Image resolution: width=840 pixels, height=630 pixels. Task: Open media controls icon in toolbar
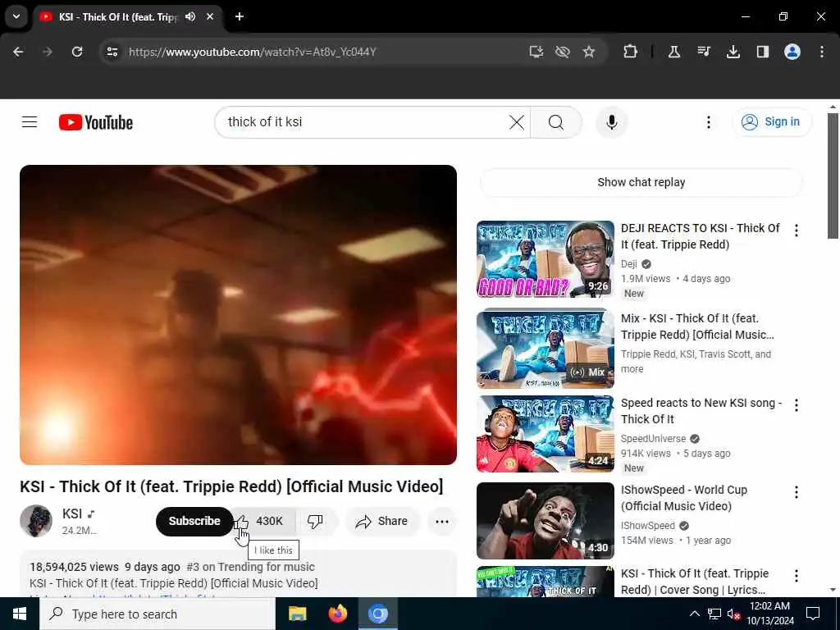click(704, 52)
